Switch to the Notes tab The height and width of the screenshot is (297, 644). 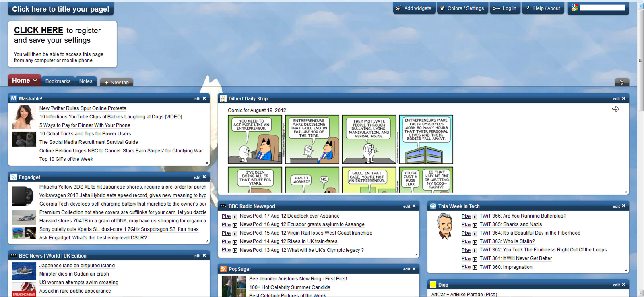[x=86, y=81]
